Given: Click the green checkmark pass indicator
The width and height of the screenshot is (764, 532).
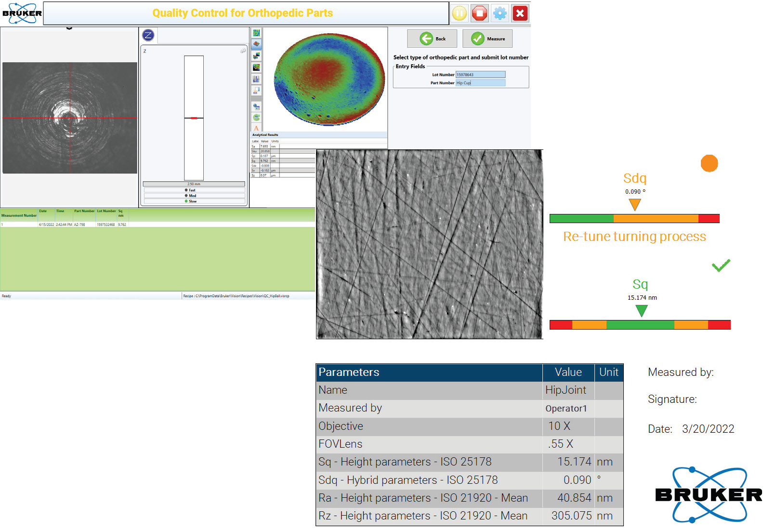Looking at the screenshot, I should pyautogui.click(x=721, y=266).
